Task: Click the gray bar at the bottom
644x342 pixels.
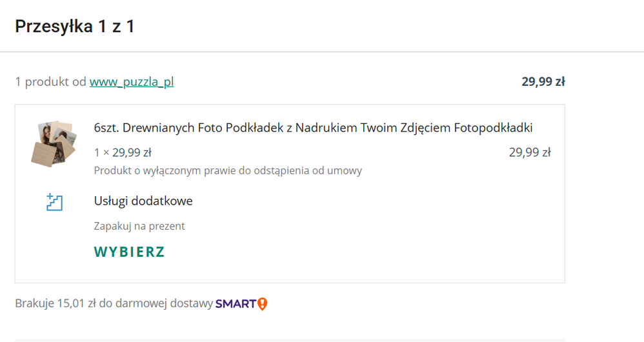Action: (x=290, y=339)
